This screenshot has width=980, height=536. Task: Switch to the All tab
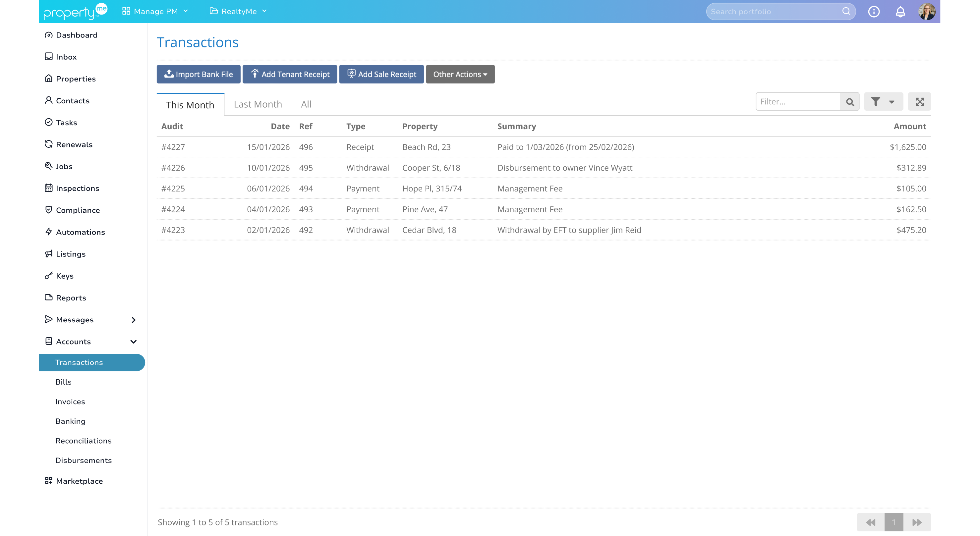tap(306, 104)
